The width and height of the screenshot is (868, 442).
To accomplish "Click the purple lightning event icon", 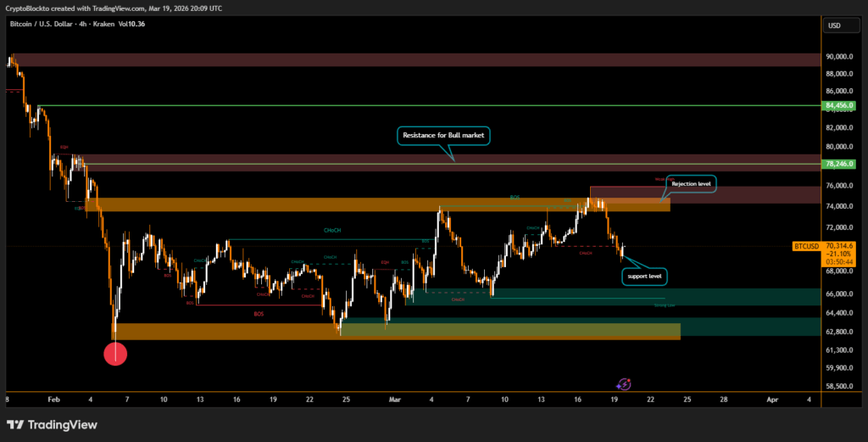I will pyautogui.click(x=624, y=384).
